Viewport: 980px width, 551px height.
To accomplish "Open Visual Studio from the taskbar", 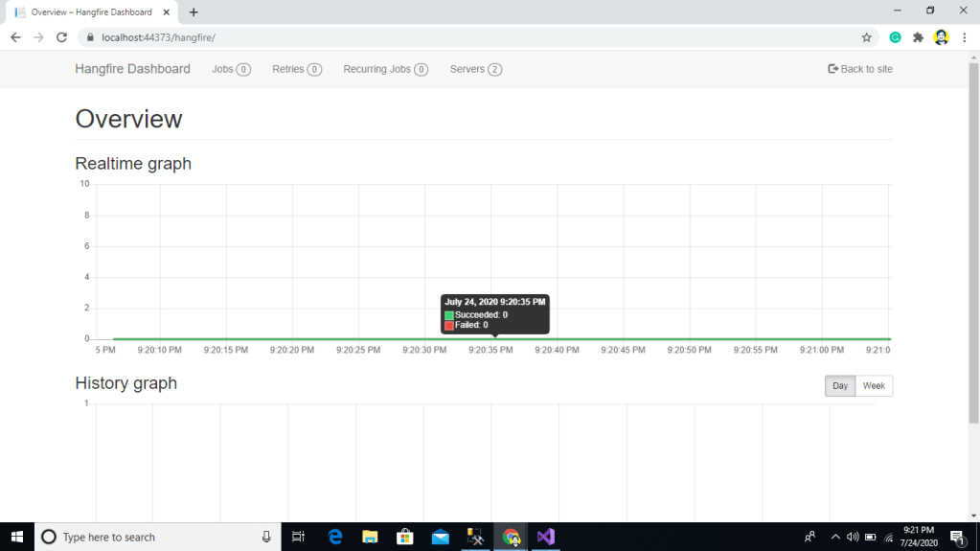I will coord(545,537).
